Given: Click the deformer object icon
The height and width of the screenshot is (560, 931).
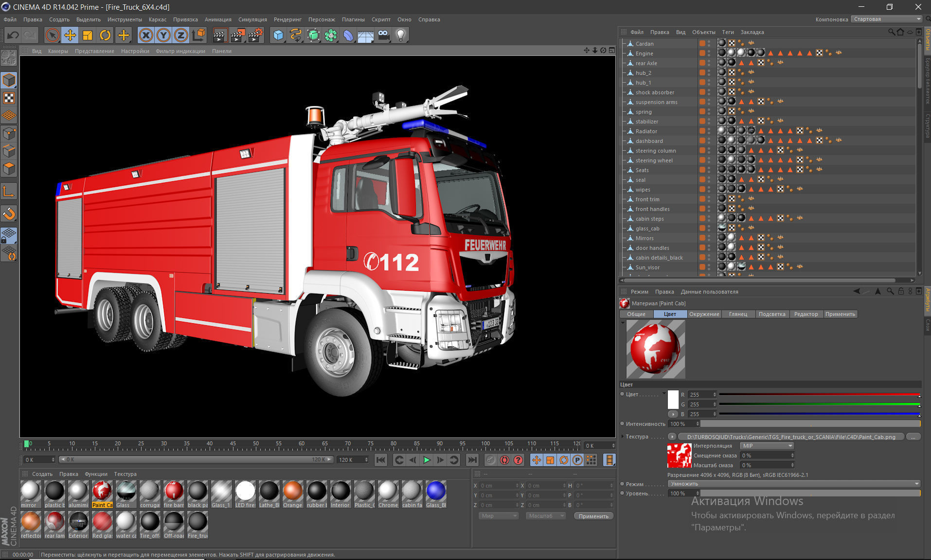Looking at the screenshot, I should click(x=348, y=35).
